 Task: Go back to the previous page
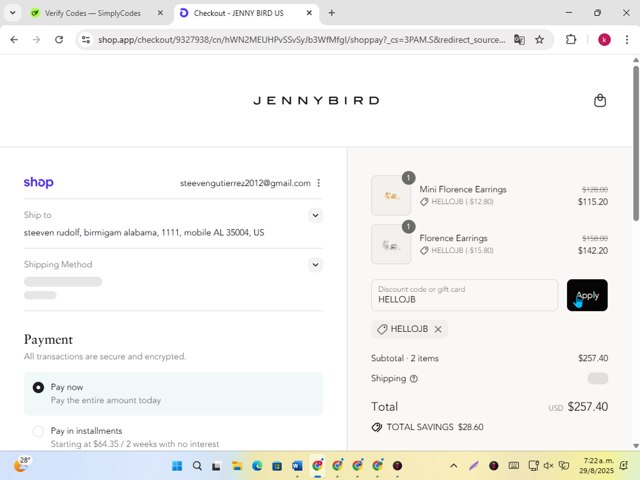[x=14, y=40]
